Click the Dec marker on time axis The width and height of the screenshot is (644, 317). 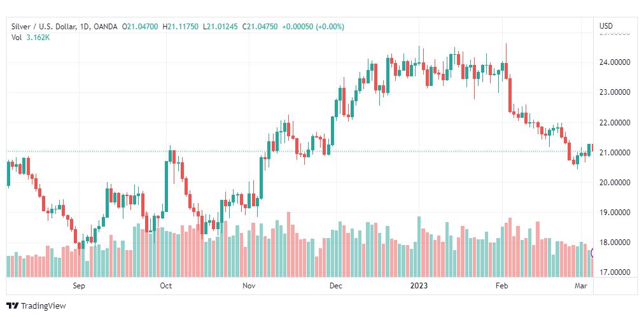coord(336,286)
